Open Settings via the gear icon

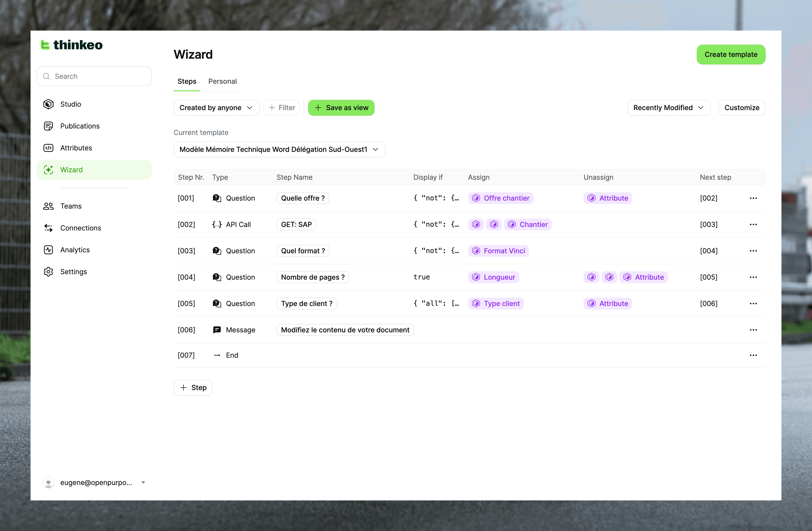tap(48, 271)
